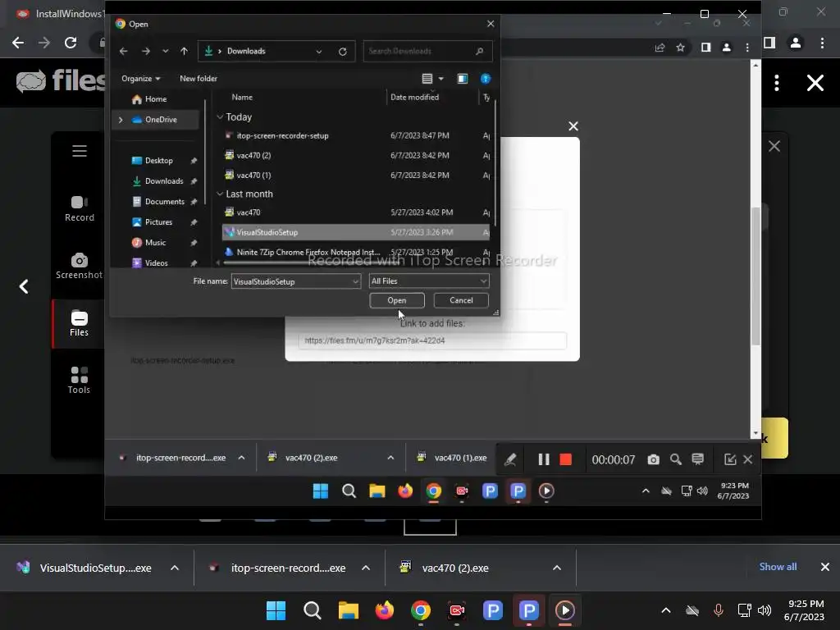This screenshot has height=630, width=840.
Task: Open the view layout dropdown in dialog
Action: tap(441, 79)
